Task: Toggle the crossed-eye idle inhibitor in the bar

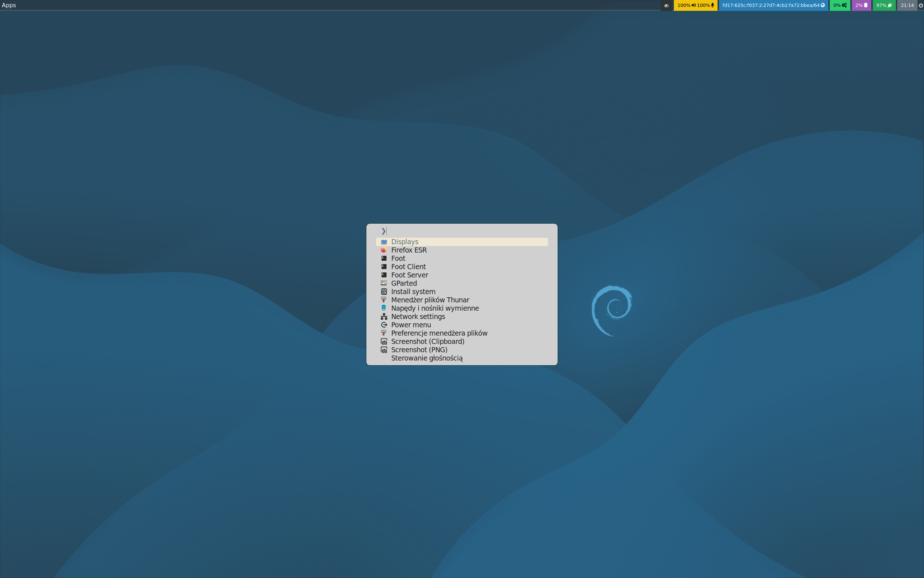Action: 666,6
